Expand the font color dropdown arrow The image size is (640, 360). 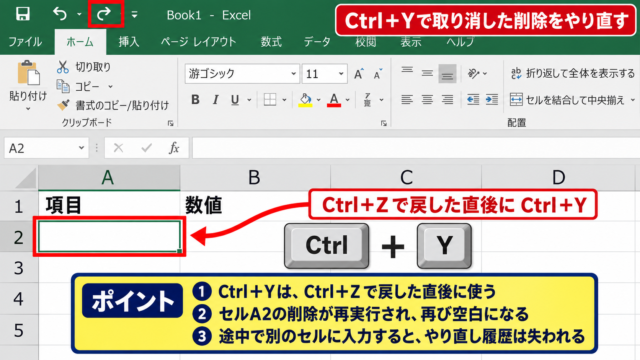click(347, 100)
